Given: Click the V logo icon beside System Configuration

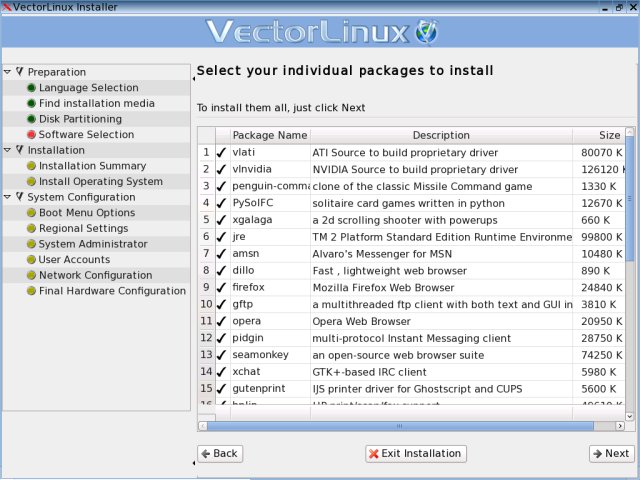Looking at the screenshot, I should 20,197.
